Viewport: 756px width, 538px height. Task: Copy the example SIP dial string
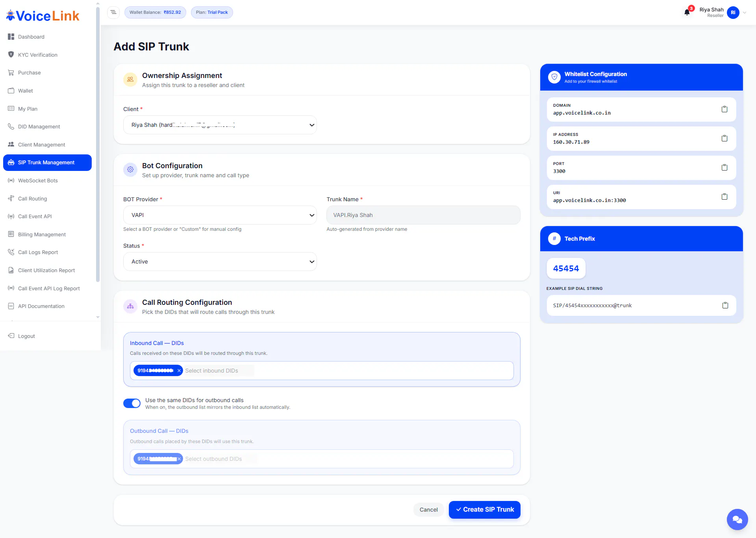pyautogui.click(x=725, y=305)
